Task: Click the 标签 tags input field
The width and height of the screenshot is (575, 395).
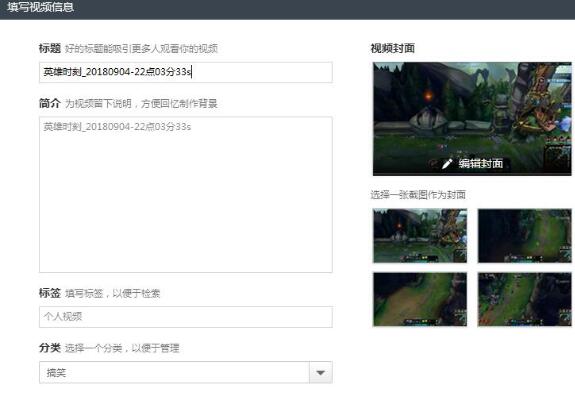Action: [186, 317]
